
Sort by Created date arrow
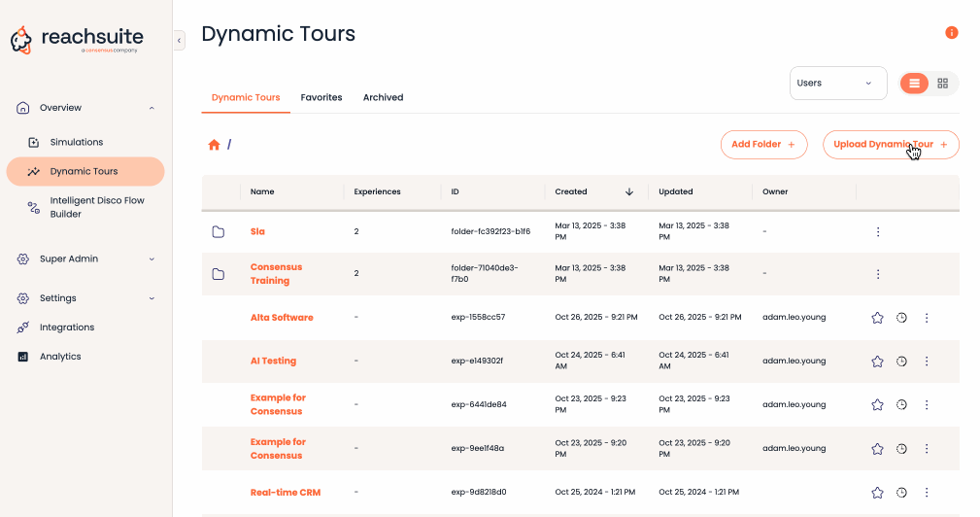tap(629, 191)
